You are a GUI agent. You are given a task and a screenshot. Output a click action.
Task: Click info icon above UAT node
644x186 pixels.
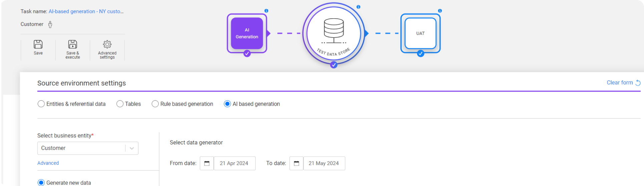[440, 11]
